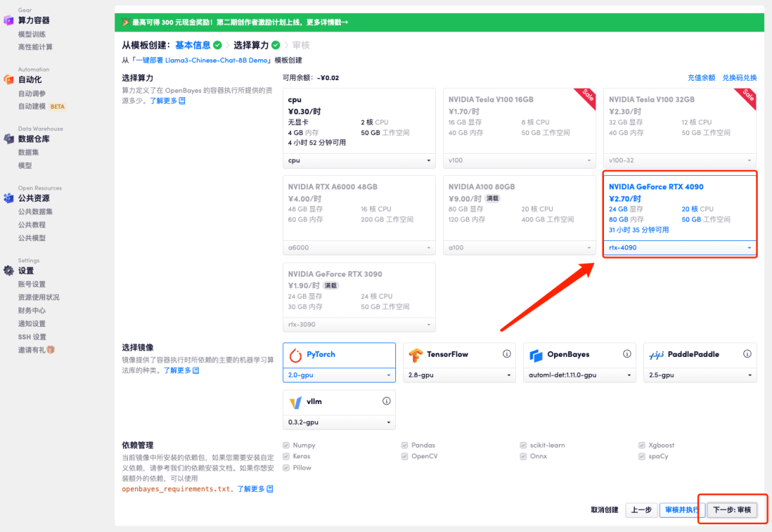Open the 自动化 Automation section icon
Viewport: 772px width, 532px height.
8,80
